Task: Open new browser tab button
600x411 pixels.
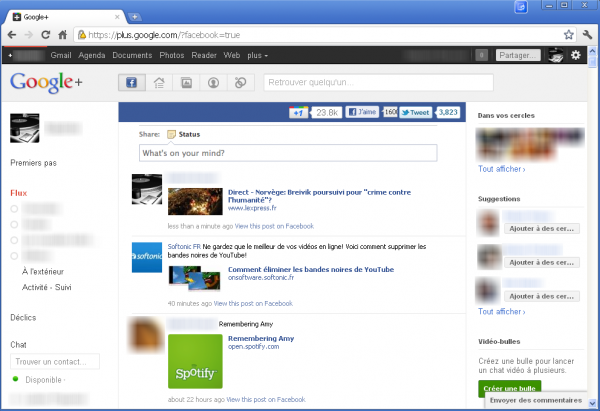Action: (x=134, y=17)
